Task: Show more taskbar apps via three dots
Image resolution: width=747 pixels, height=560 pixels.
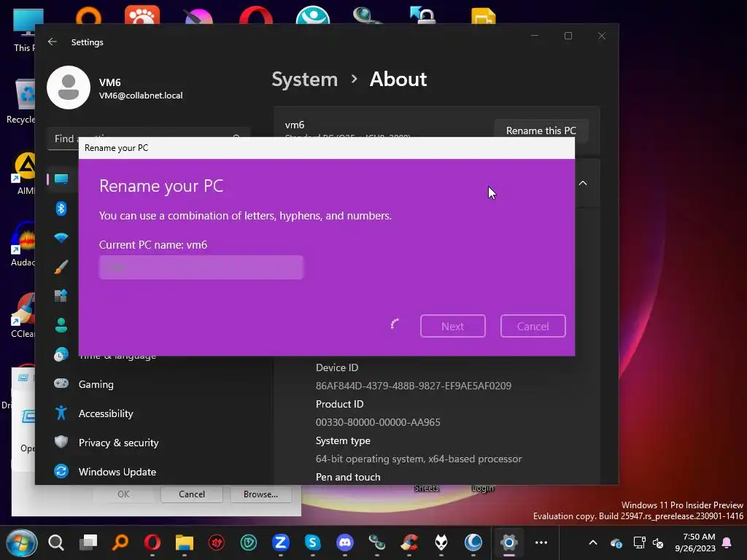Action: pyautogui.click(x=541, y=542)
